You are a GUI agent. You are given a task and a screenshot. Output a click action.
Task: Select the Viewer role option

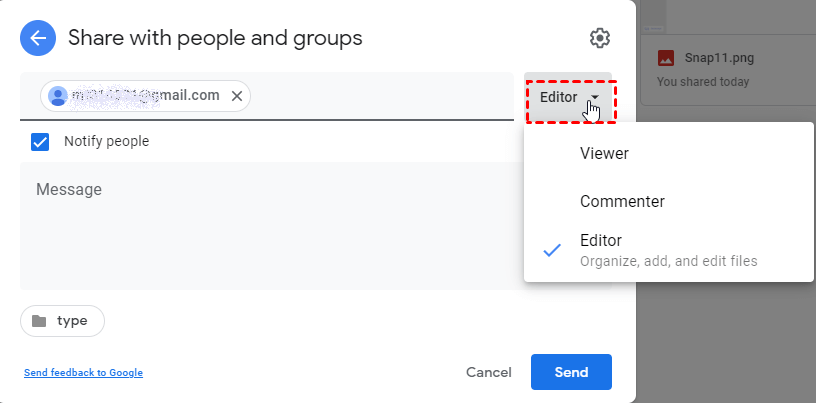click(604, 153)
